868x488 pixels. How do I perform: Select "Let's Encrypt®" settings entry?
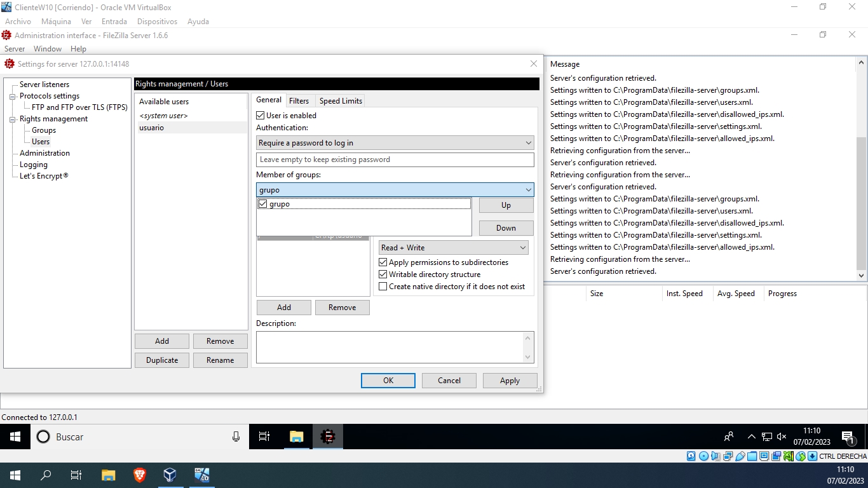click(44, 176)
